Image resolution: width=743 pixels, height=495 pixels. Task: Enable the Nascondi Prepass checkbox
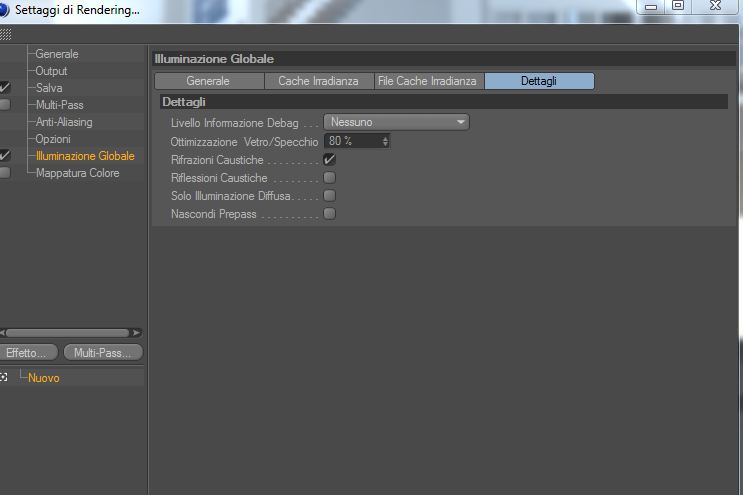point(329,214)
